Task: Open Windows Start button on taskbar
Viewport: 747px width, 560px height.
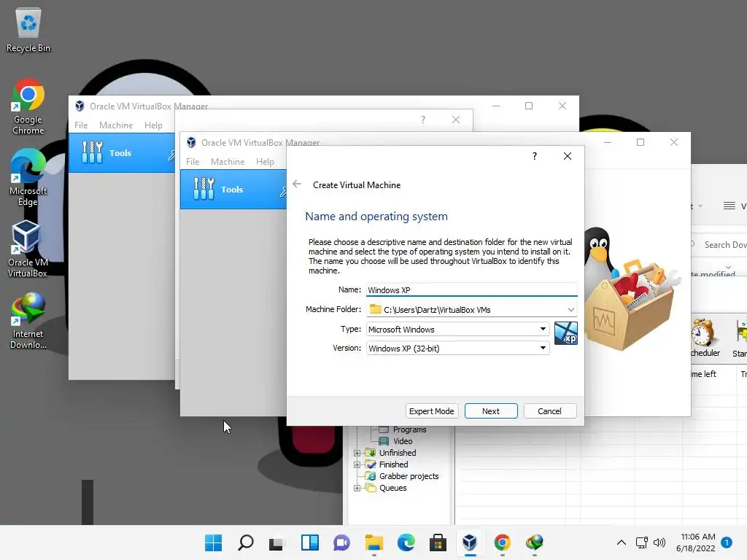Action: pyautogui.click(x=214, y=542)
